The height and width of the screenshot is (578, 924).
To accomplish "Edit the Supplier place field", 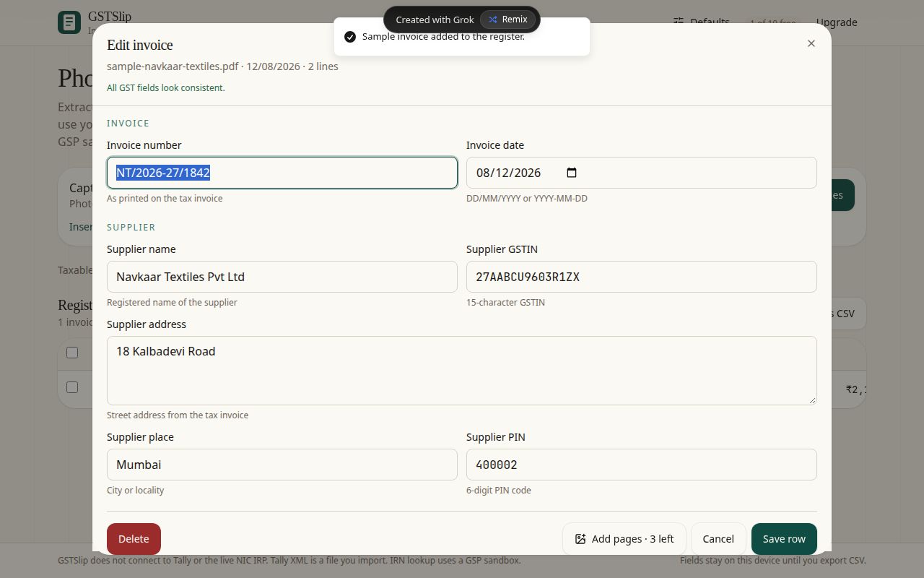I will 282,465.
